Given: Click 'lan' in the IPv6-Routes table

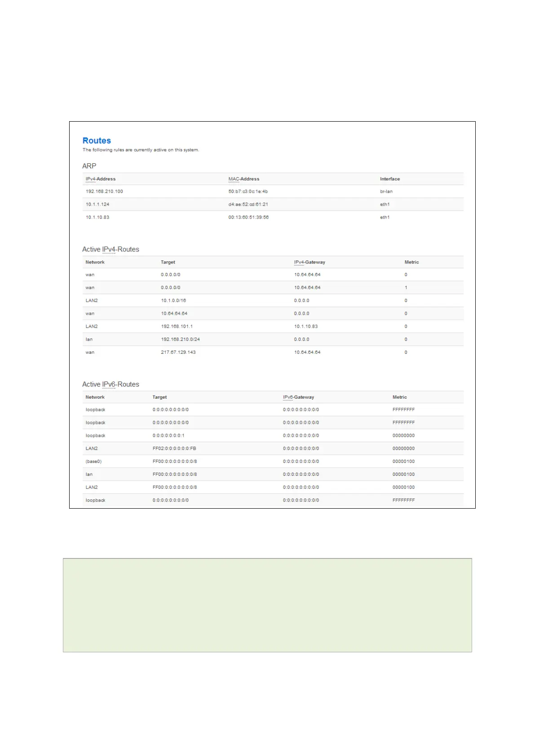Looking at the screenshot, I should pos(89,475).
